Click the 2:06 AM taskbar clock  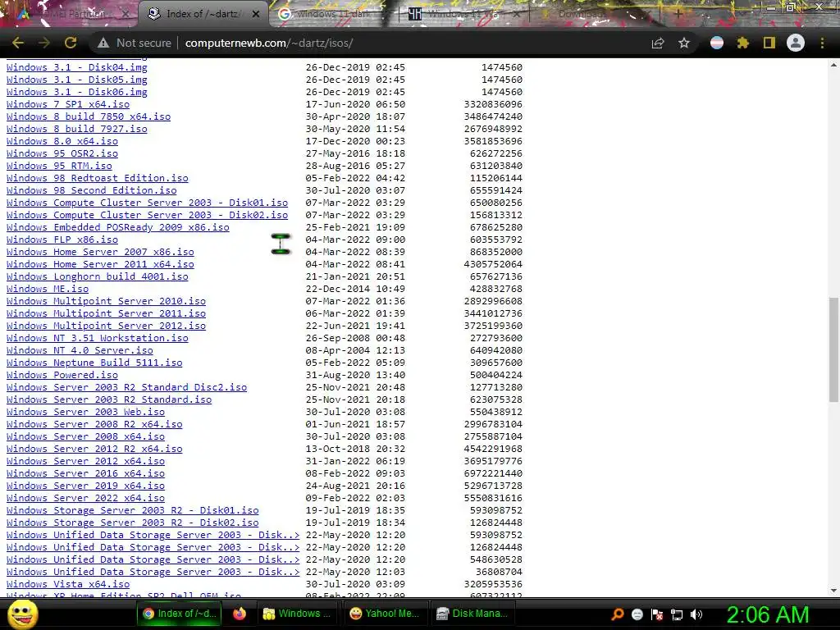767,614
